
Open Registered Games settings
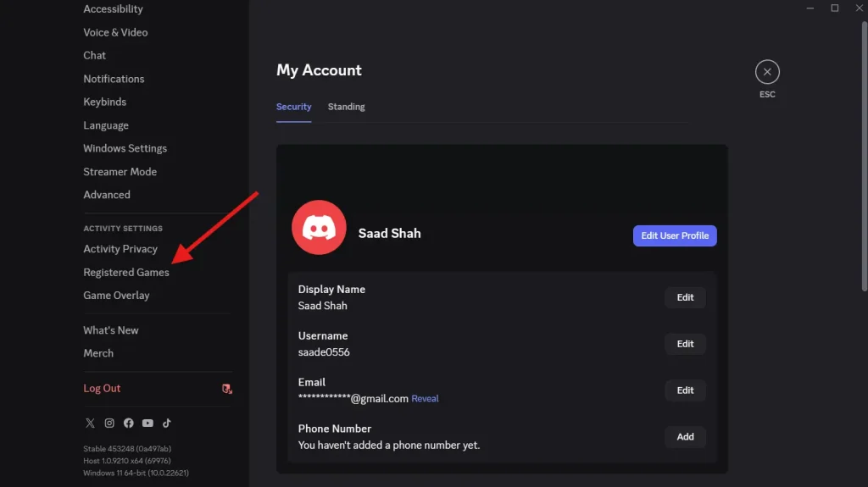point(126,272)
